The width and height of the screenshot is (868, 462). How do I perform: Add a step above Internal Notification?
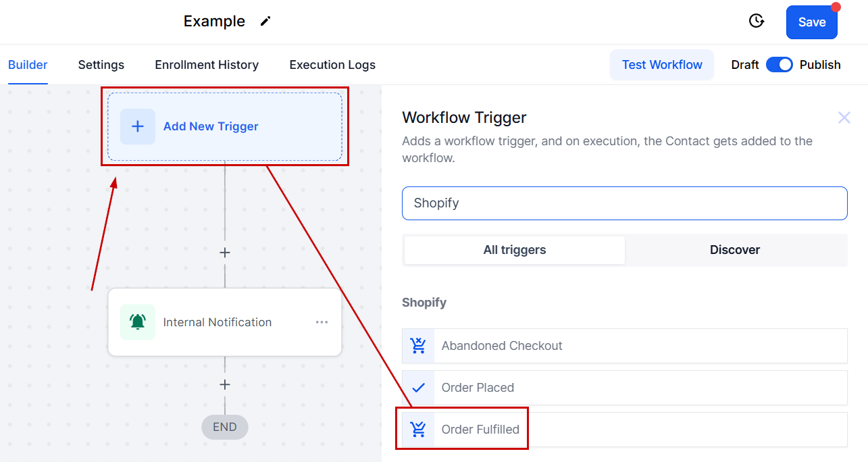225,253
